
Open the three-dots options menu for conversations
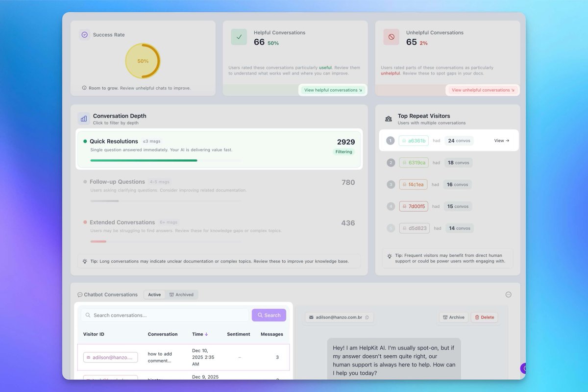click(x=508, y=294)
